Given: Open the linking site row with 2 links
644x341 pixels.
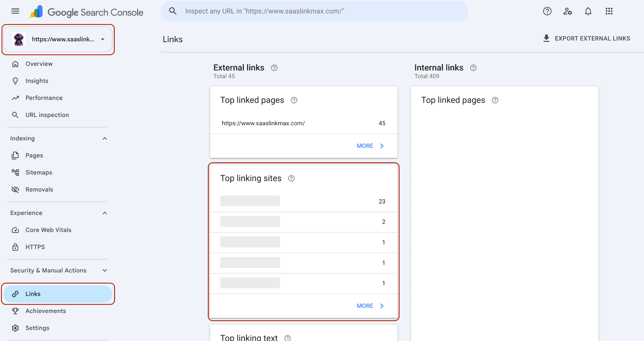Looking at the screenshot, I should (x=304, y=222).
